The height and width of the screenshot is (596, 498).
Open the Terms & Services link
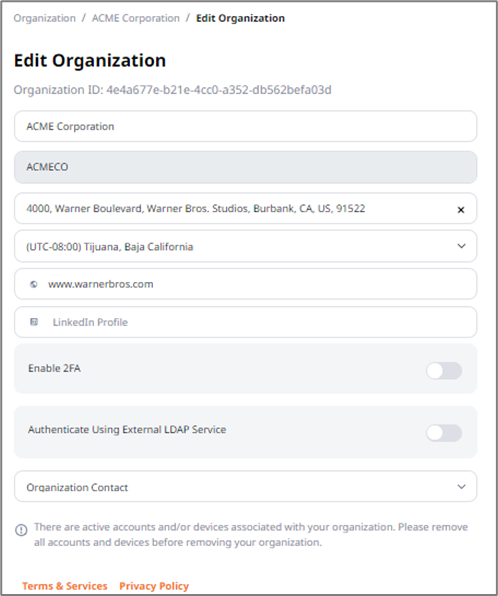[65, 586]
